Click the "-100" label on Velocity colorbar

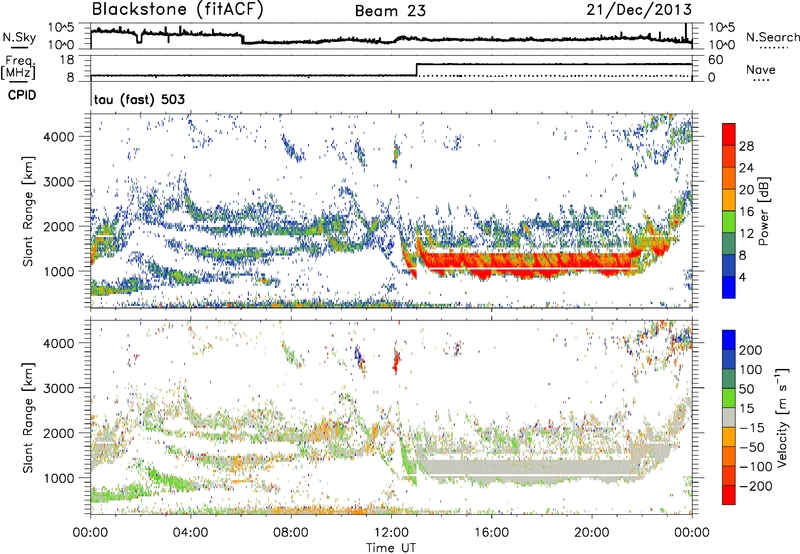[x=755, y=467]
